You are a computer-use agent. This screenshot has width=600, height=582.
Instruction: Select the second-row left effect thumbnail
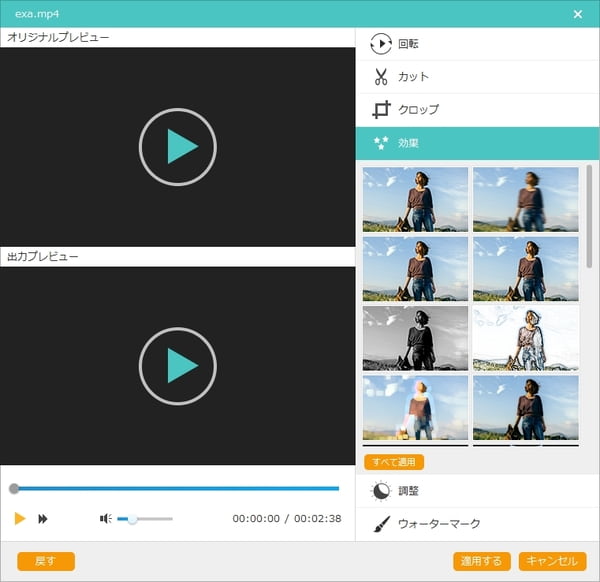(415, 269)
